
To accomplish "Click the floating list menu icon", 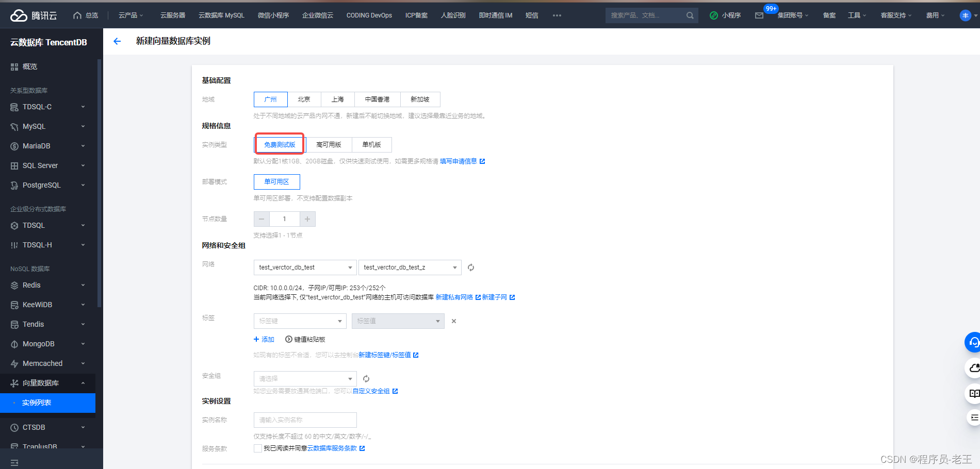I will 974,417.
